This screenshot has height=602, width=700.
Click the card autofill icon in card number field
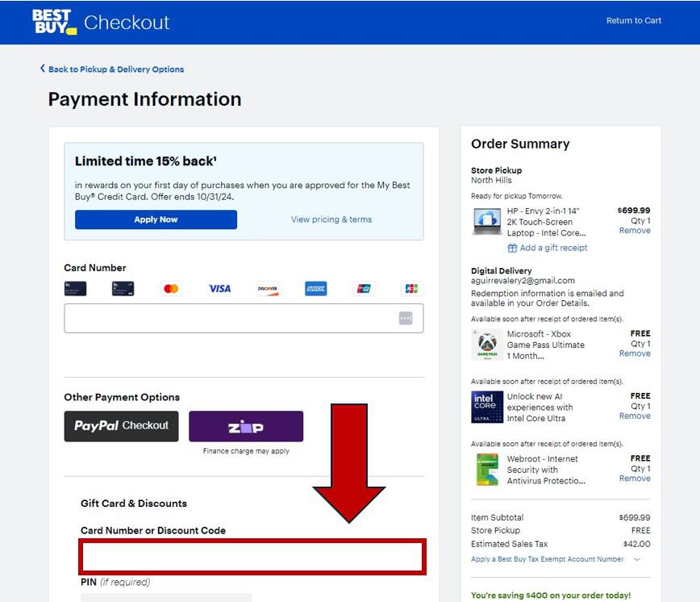click(406, 319)
